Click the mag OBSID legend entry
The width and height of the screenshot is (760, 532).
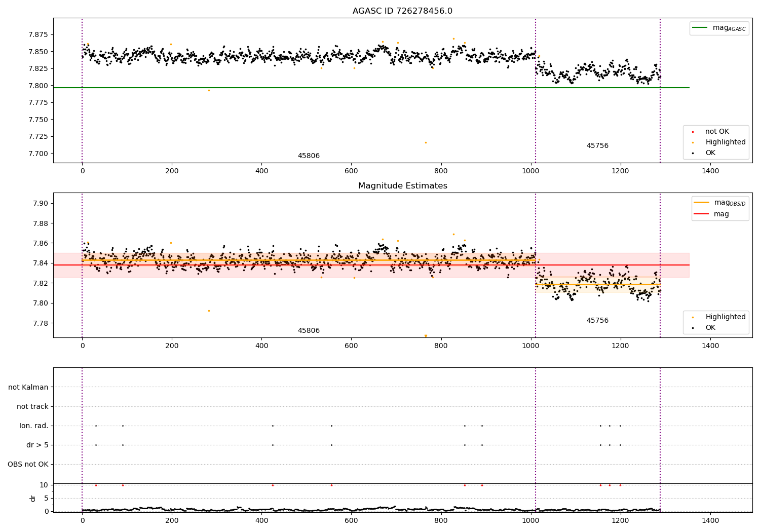coord(720,203)
